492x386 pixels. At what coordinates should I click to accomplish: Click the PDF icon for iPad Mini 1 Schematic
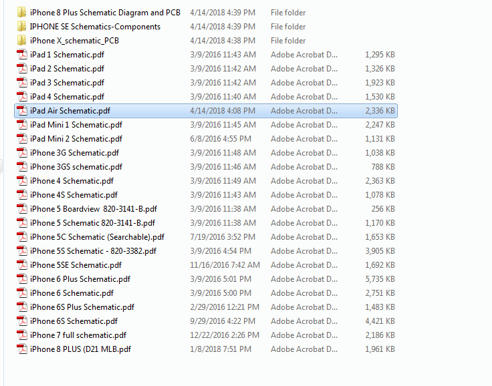coord(22,125)
